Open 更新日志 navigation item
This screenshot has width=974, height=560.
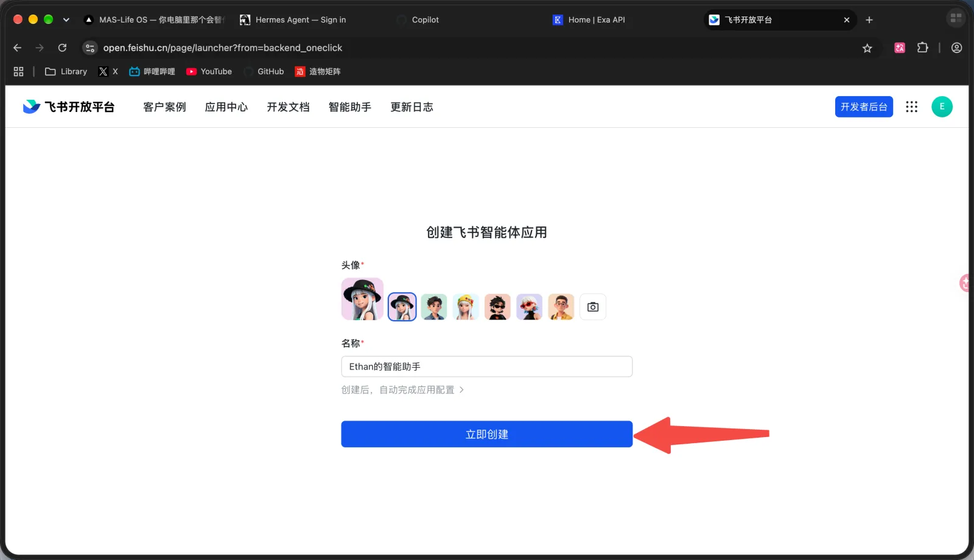(x=412, y=107)
